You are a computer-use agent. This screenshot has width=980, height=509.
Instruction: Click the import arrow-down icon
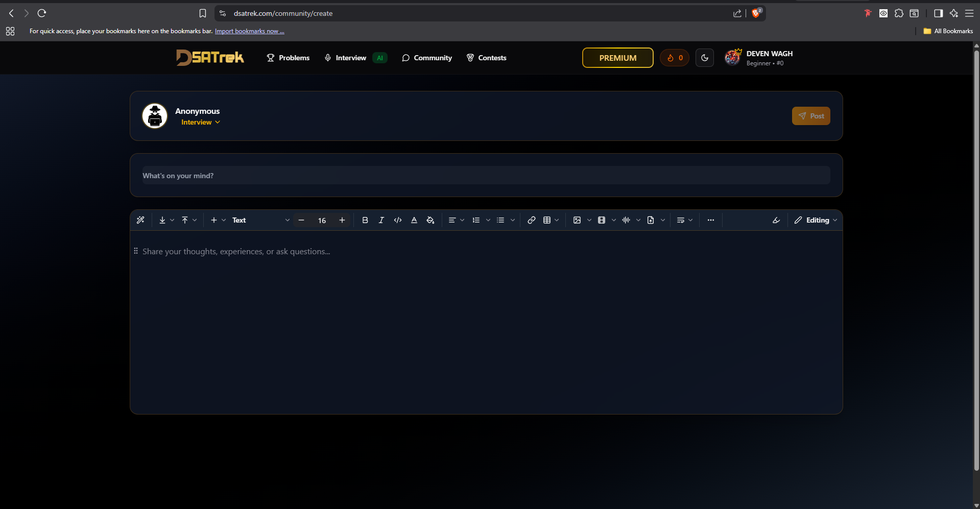click(x=162, y=220)
